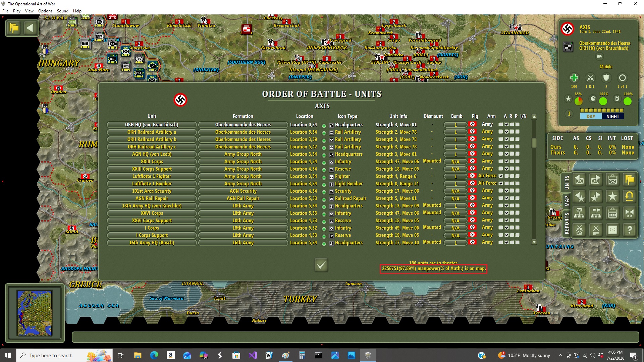Click the unit hierarchy tree icon in panel
The width and height of the screenshot is (644, 362).
[579, 213]
